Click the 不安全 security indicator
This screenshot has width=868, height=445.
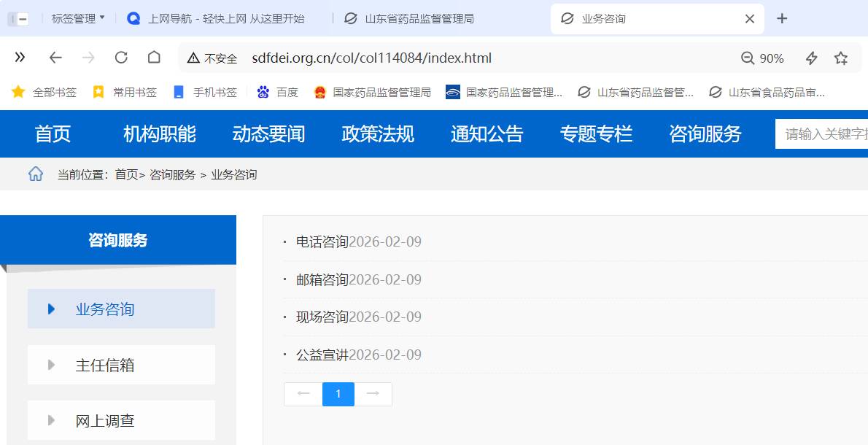[x=212, y=57]
